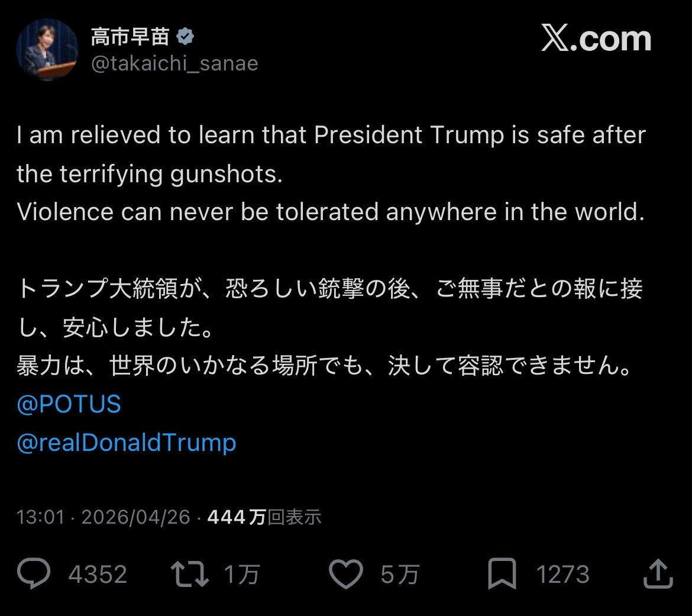Screen dimensions: 692x616
Task: Bookmark this post with the bookmark icon
Action: pyautogui.click(x=502, y=574)
